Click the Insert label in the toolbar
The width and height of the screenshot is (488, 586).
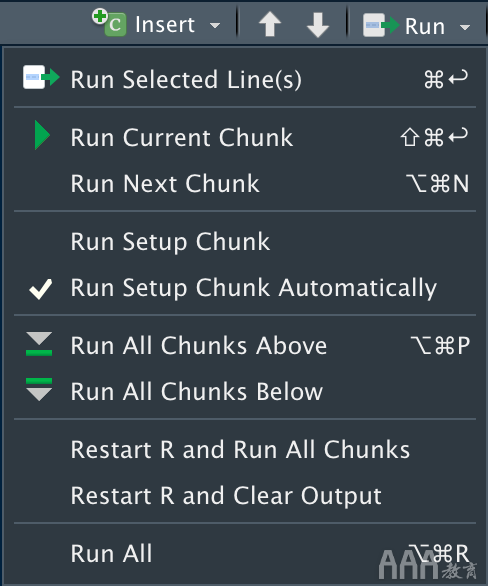(165, 25)
